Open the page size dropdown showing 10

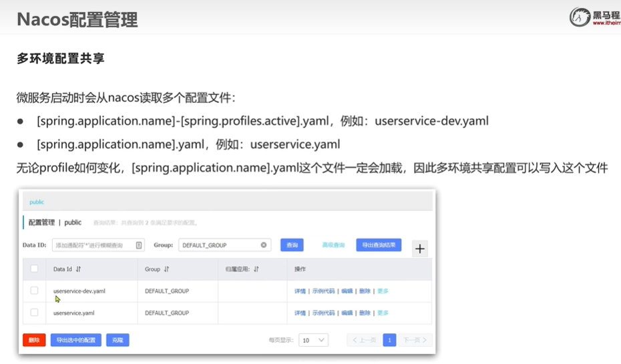tap(313, 340)
